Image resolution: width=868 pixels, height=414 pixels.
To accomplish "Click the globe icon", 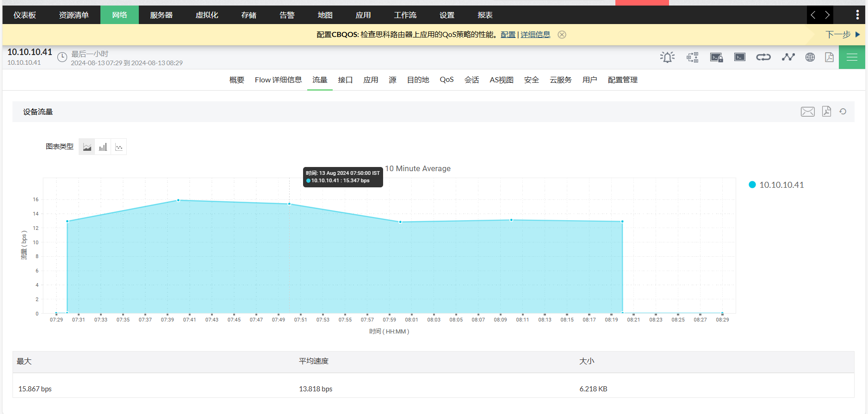I will coord(810,57).
